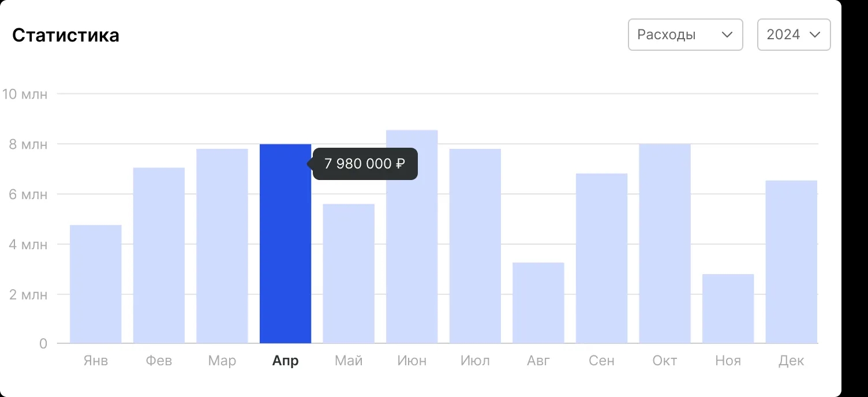This screenshot has width=868, height=397.
Task: Click the Окт axis label
Action: [x=664, y=361]
